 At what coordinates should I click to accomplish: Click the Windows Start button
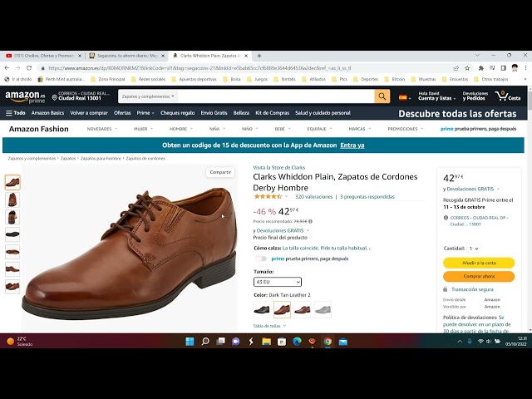[x=190, y=342]
